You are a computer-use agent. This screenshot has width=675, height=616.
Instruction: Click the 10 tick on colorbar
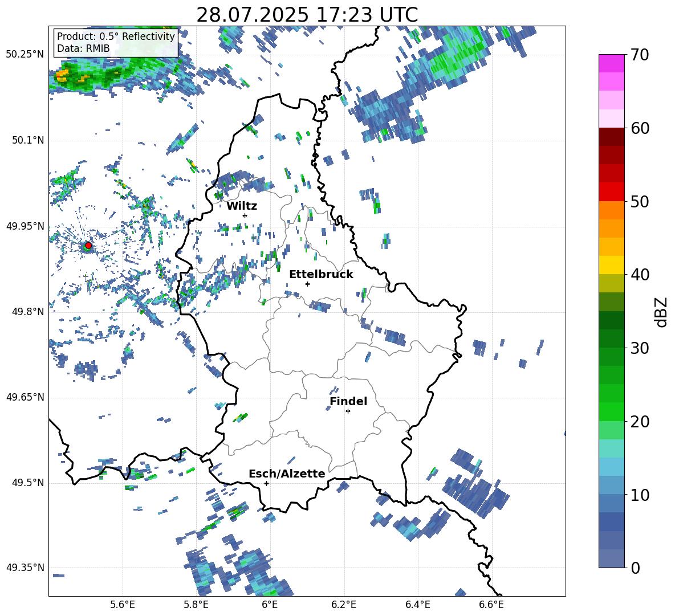(x=640, y=495)
